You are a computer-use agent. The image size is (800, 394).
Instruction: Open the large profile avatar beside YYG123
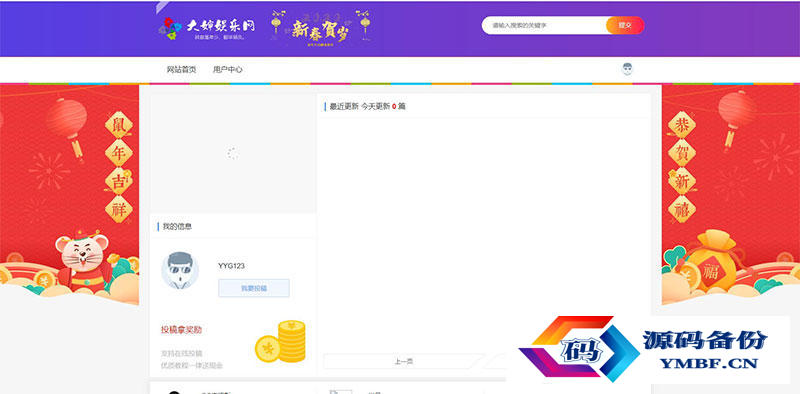point(180,270)
